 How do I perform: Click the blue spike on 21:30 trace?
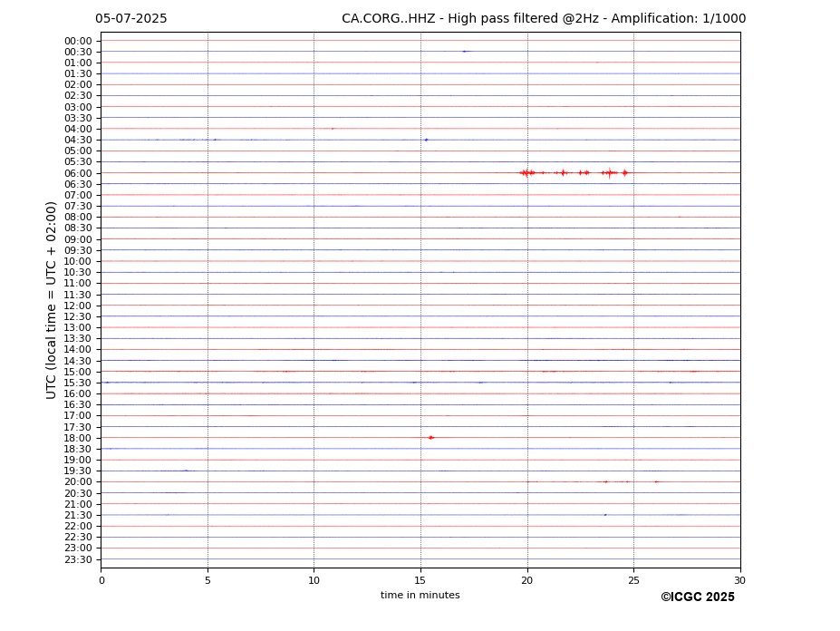click(605, 515)
